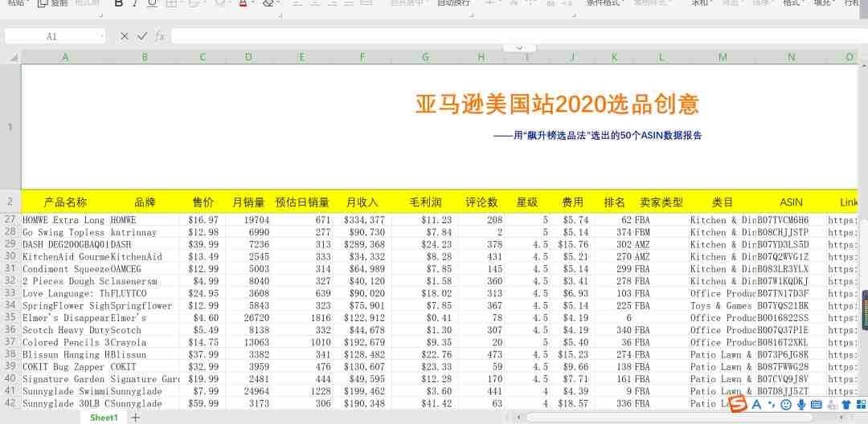
Task: Toggle Sogou English/Chinese mode A icon
Action: pyautogui.click(x=757, y=405)
